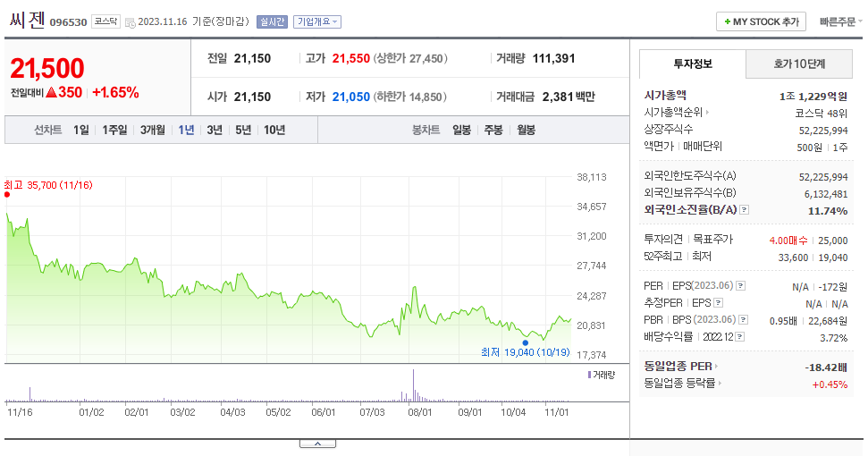This screenshot has height=456, width=868.
Task: Click the 거래량 value 111,391
Action: point(553,58)
